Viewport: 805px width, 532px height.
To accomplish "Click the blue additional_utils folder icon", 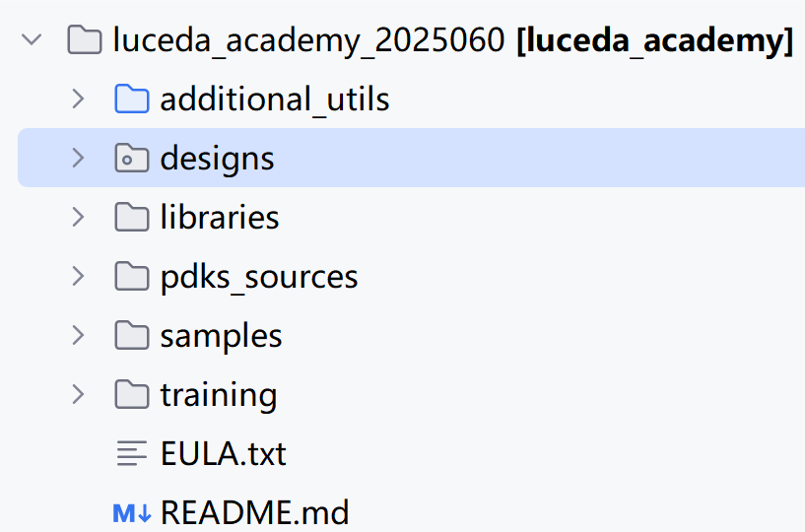I will [131, 100].
